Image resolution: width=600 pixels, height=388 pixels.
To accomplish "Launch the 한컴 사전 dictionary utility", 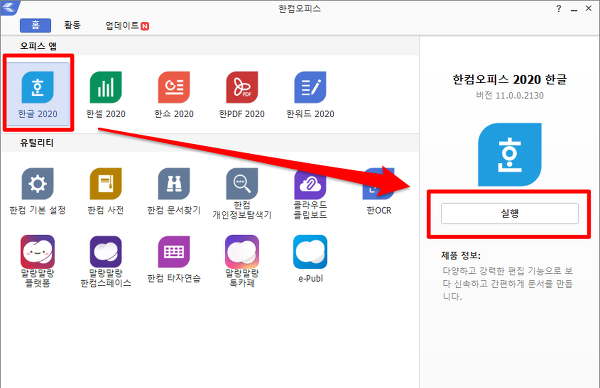I will [106, 184].
